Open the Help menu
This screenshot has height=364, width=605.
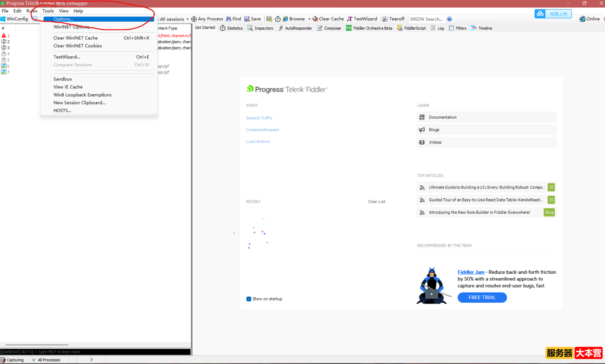(78, 11)
